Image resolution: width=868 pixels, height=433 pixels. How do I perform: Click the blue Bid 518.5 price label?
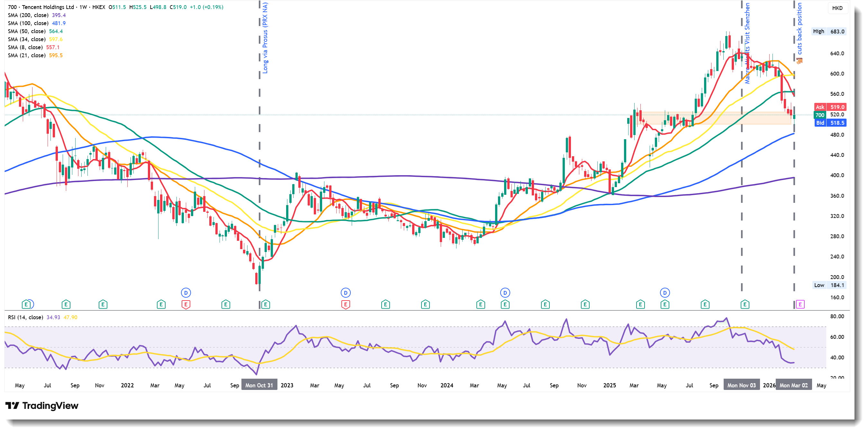coord(830,123)
